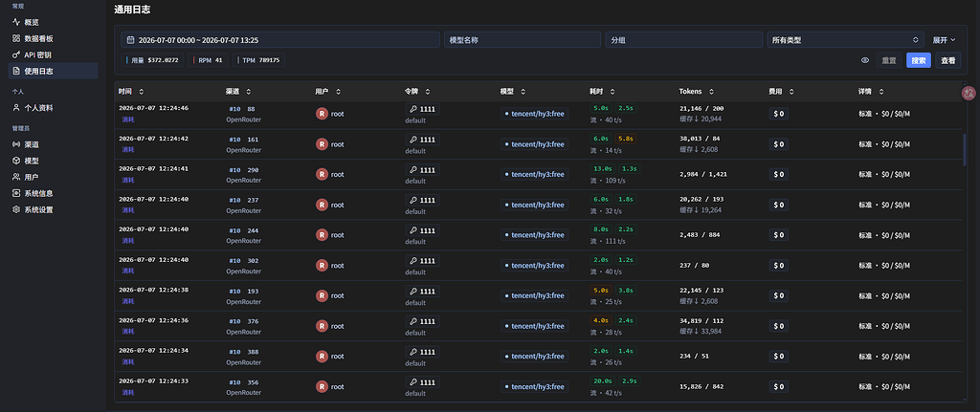Click the $0 cost in 12:24:36 row

point(779,326)
